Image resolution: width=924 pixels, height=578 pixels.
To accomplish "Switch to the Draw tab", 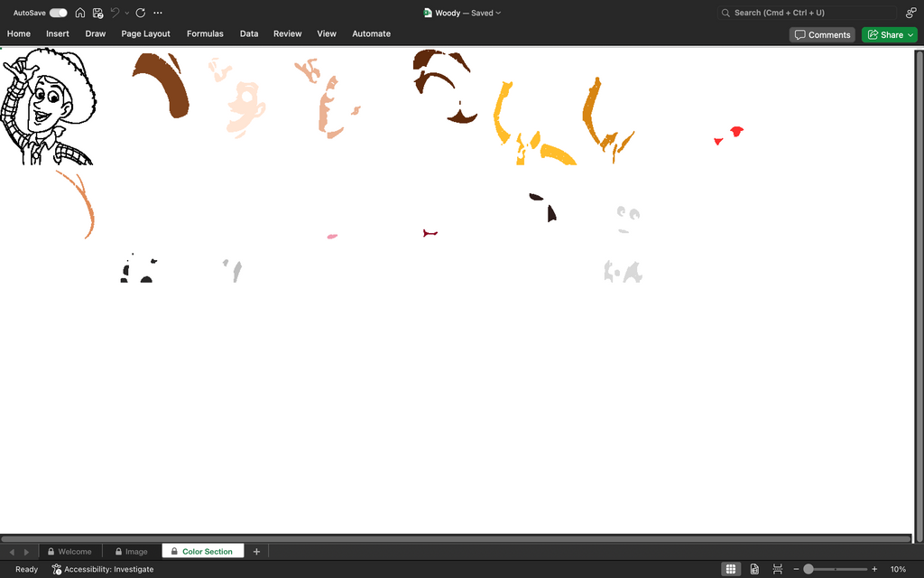I will click(x=96, y=33).
